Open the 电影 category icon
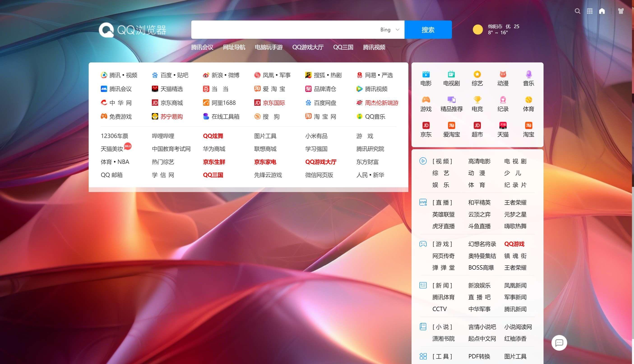634x364 pixels. coord(426,75)
